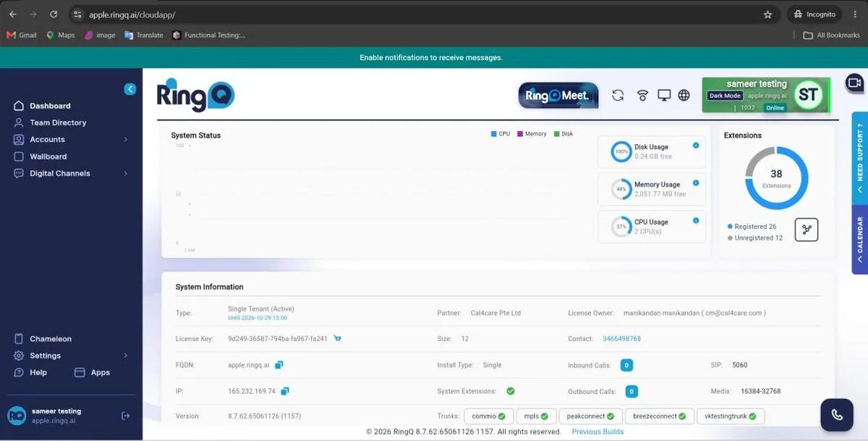Click the license key cart icon
868x441 pixels.
(338, 338)
